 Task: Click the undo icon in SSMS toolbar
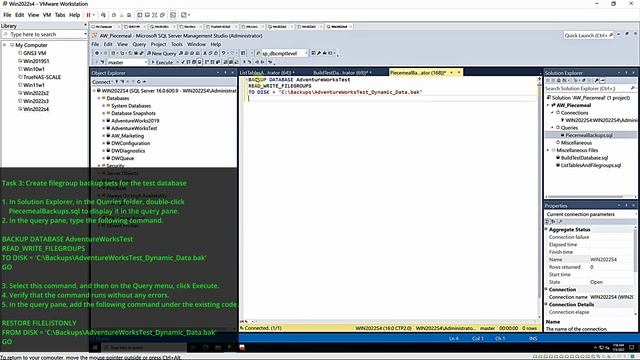tap(223, 53)
